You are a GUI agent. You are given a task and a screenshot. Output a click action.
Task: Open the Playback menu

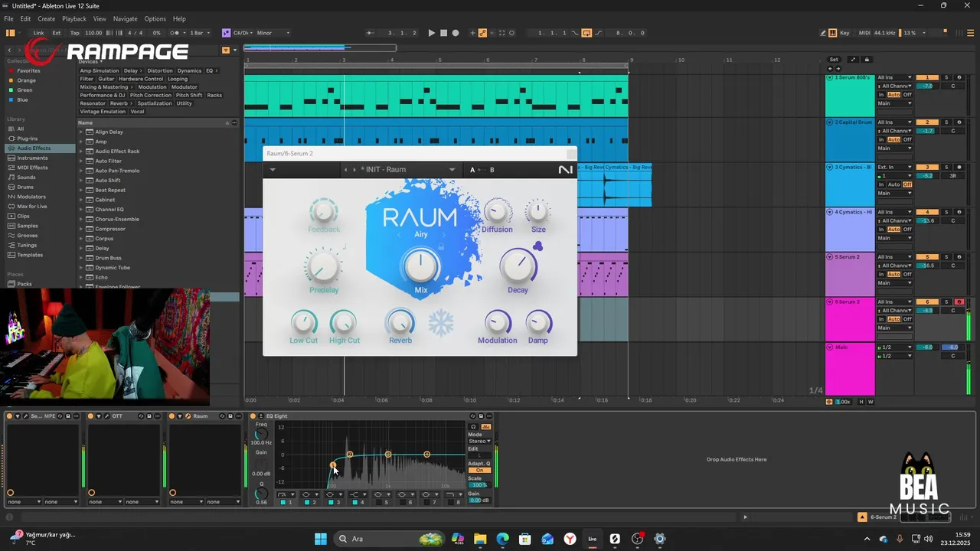(74, 18)
